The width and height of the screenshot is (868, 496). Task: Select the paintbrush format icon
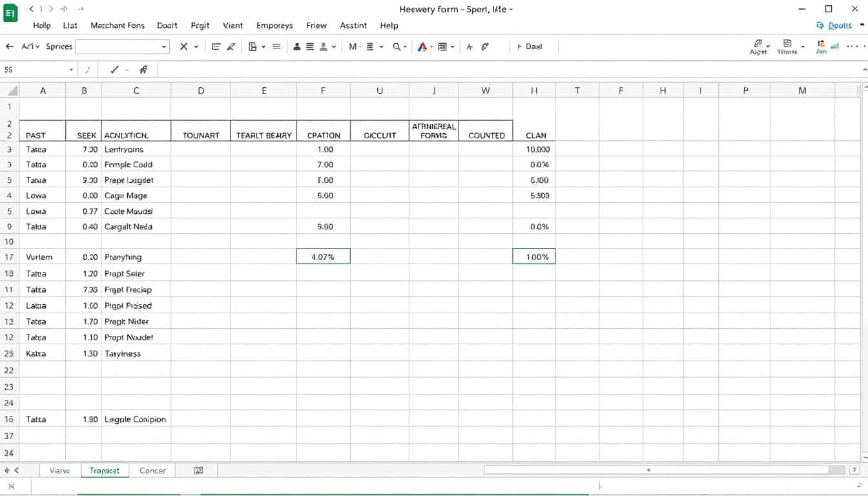[231, 46]
